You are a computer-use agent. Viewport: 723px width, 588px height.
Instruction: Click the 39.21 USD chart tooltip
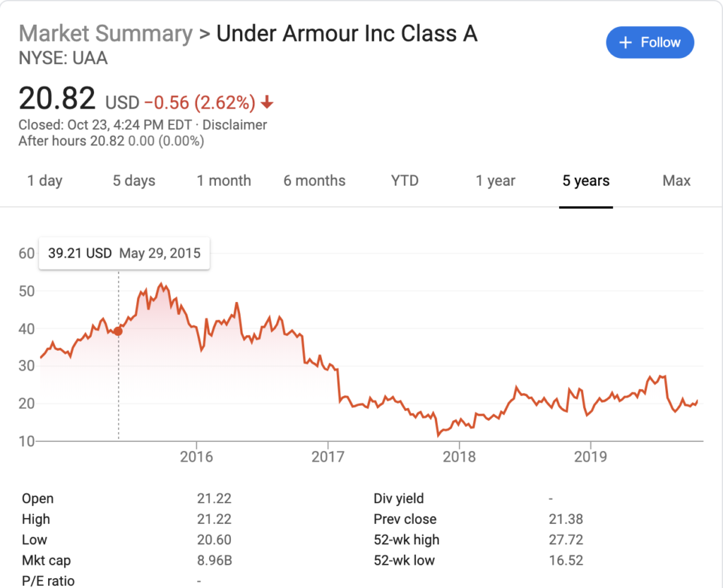(x=124, y=253)
